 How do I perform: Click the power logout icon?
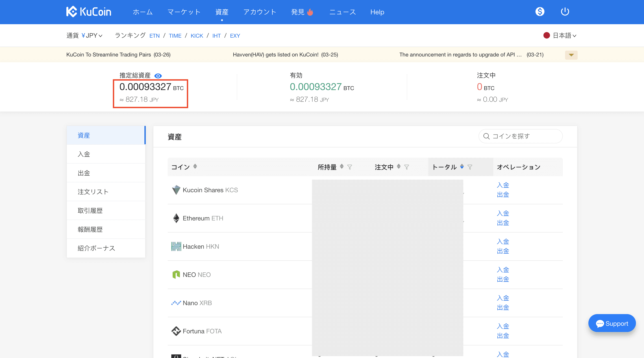565,11
